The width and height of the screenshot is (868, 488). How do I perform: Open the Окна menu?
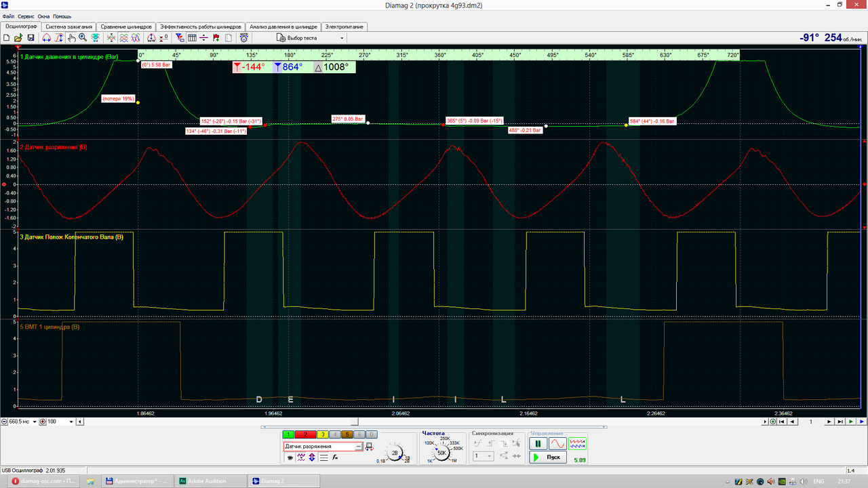44,16
